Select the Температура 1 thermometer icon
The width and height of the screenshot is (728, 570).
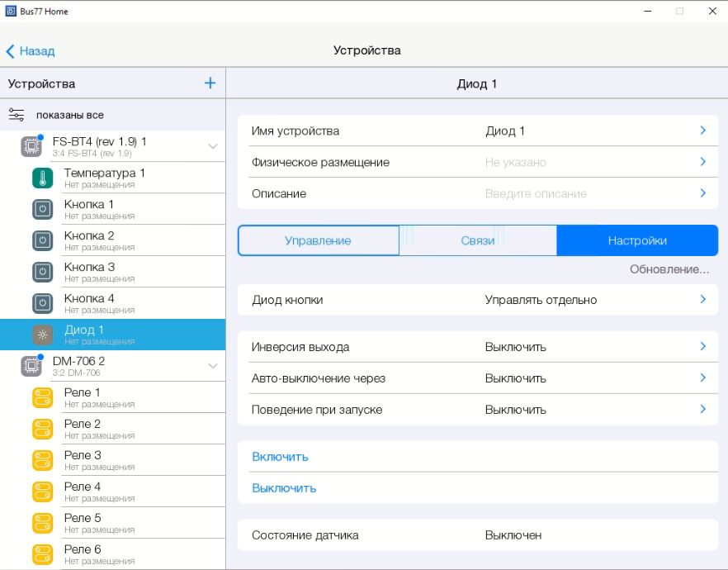(x=42, y=178)
